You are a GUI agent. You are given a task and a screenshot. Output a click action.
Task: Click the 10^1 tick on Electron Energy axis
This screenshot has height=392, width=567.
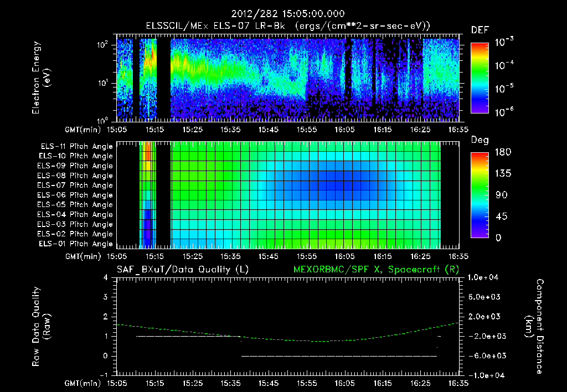[x=103, y=83]
